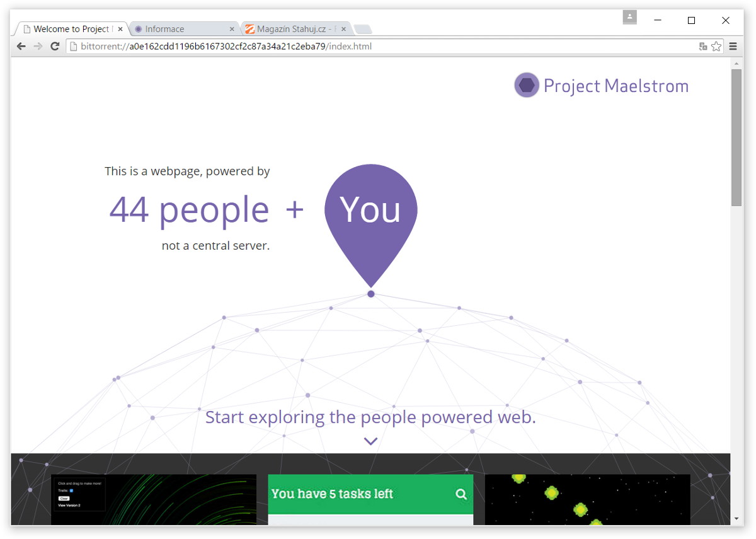Click the text not a central server

point(215,246)
